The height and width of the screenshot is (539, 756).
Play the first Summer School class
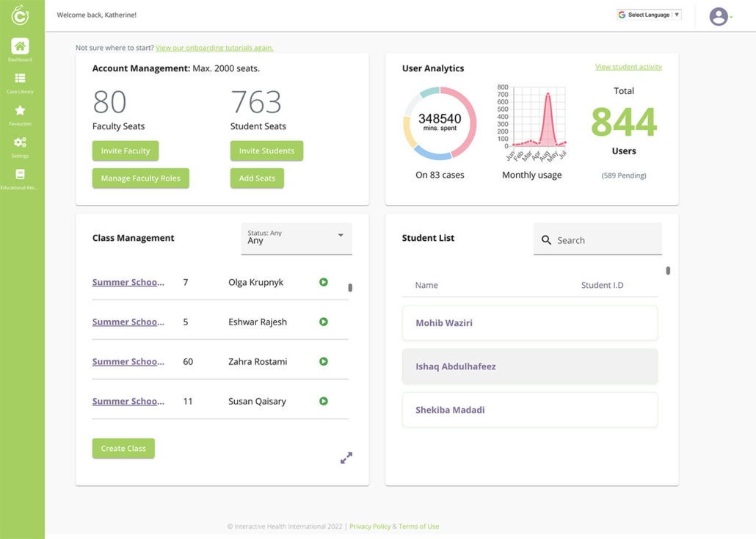click(x=324, y=282)
